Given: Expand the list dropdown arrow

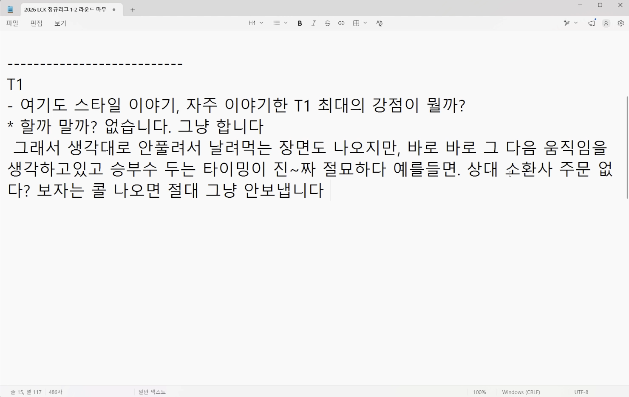Looking at the screenshot, I should point(286,23).
